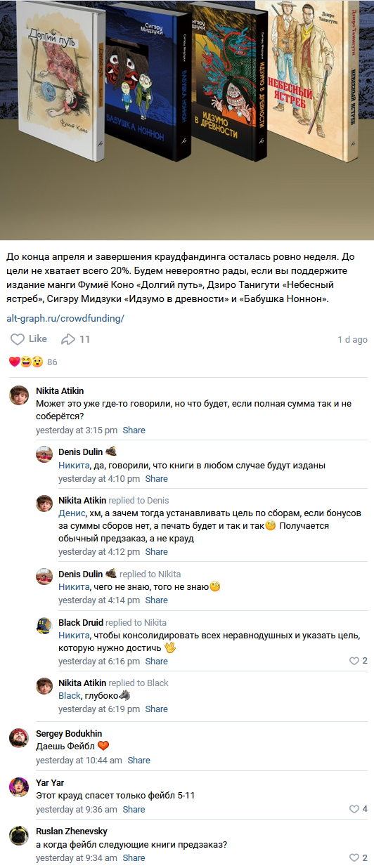Open the alt-graph.ru/crowdfunding/ link

point(65,318)
